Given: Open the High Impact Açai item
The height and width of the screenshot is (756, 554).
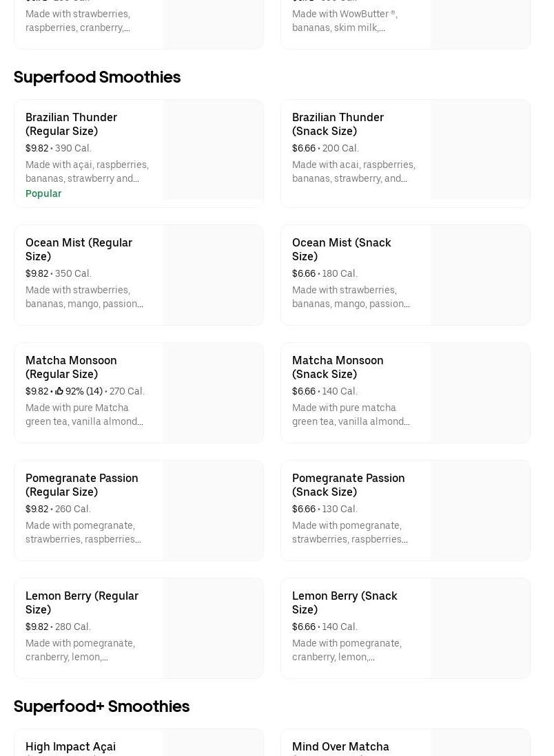Looking at the screenshot, I should coord(70,746).
